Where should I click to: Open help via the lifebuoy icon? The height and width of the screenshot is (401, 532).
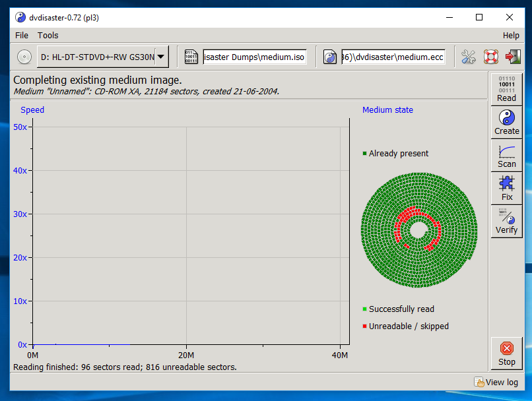coord(490,57)
